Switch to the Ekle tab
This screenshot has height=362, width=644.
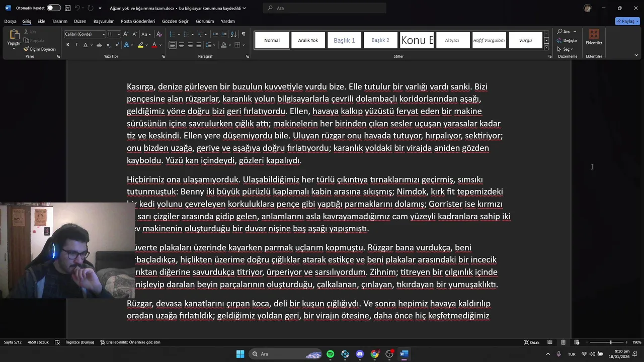pyautogui.click(x=41, y=21)
